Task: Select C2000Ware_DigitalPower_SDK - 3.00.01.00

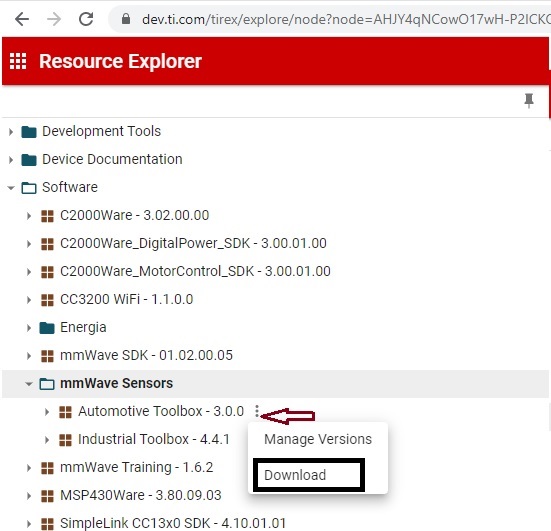Action: pyautogui.click(x=193, y=243)
